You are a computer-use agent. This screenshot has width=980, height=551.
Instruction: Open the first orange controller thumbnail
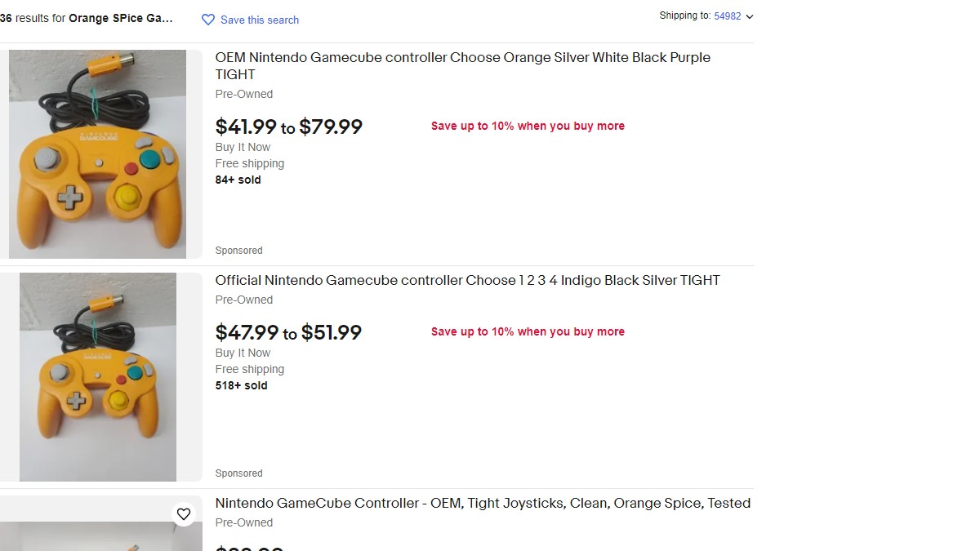(97, 154)
